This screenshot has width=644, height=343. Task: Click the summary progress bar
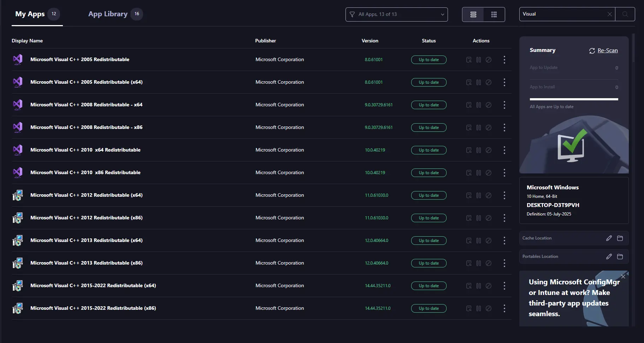tap(574, 99)
